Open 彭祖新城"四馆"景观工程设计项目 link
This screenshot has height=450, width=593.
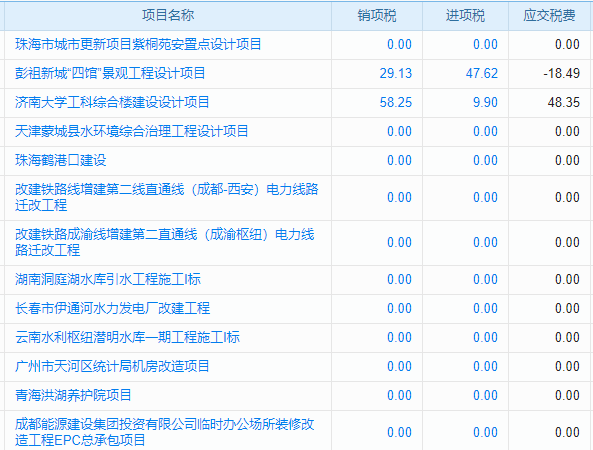pos(110,73)
